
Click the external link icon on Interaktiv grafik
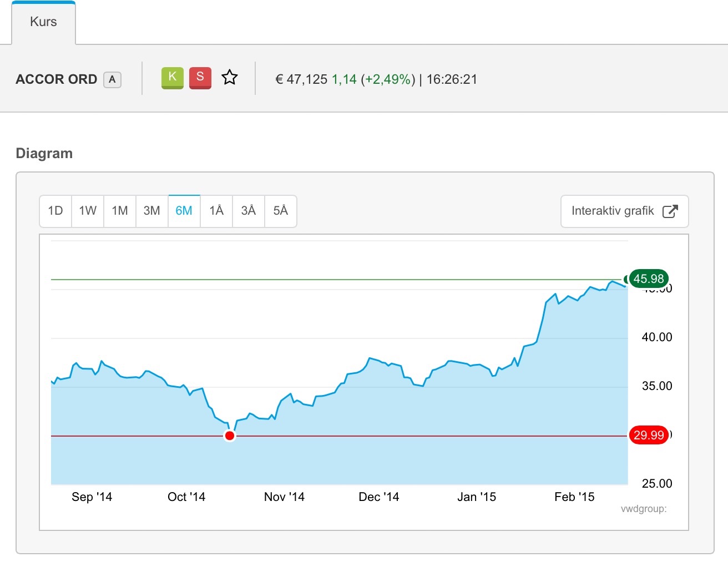click(670, 211)
